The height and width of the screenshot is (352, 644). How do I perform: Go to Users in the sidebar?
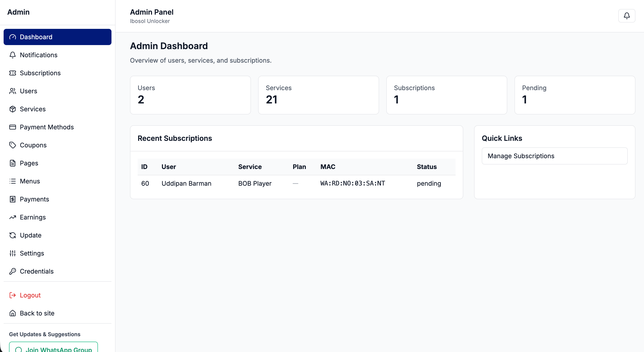coord(28,91)
